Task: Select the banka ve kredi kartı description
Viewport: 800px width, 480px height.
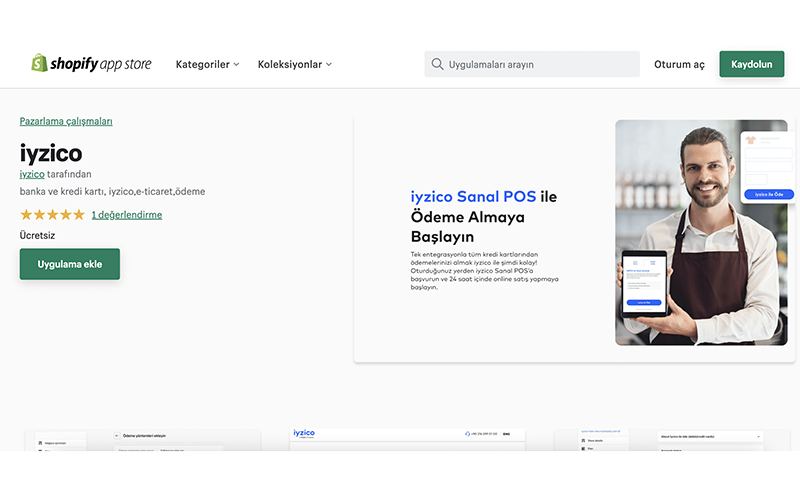Action: pos(112,192)
